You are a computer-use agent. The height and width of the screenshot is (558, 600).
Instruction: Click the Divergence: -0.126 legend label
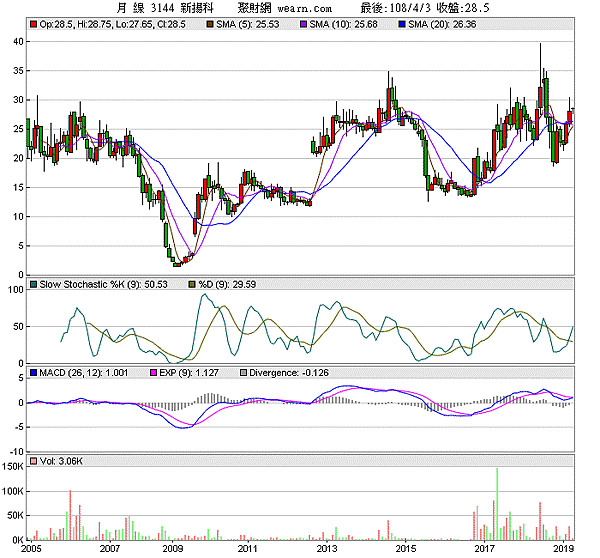[289, 373]
